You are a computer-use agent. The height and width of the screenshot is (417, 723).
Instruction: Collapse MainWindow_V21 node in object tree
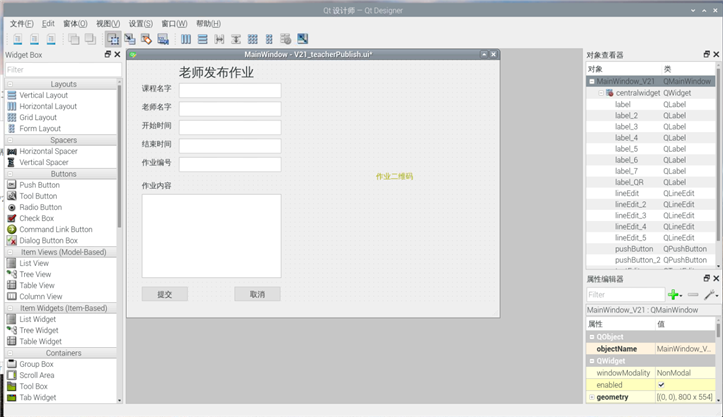pos(592,81)
